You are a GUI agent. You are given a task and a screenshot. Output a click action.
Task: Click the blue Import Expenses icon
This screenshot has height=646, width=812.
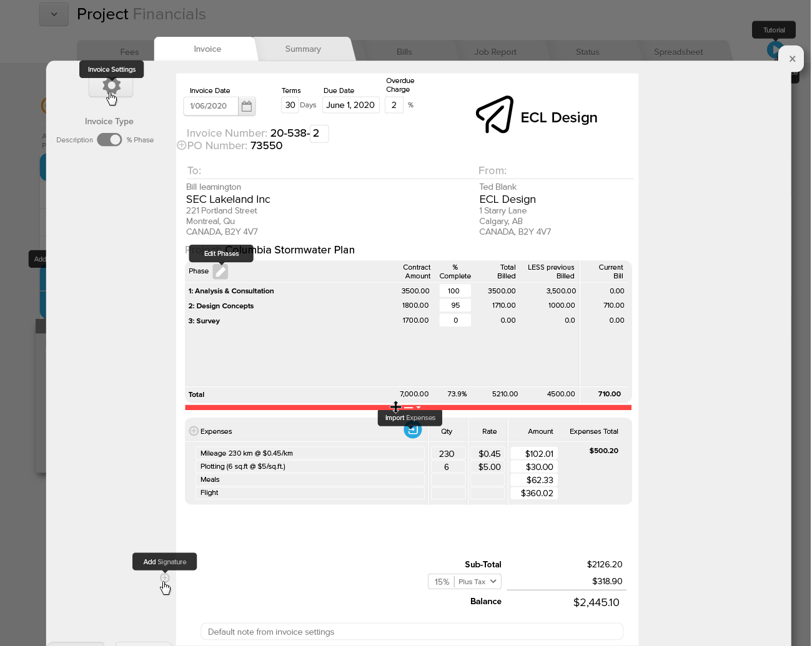click(412, 429)
